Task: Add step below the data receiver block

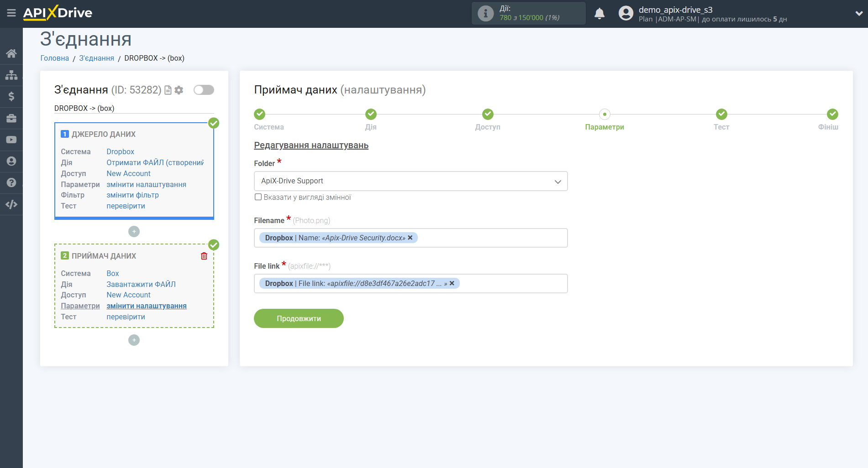Action: 134,340
